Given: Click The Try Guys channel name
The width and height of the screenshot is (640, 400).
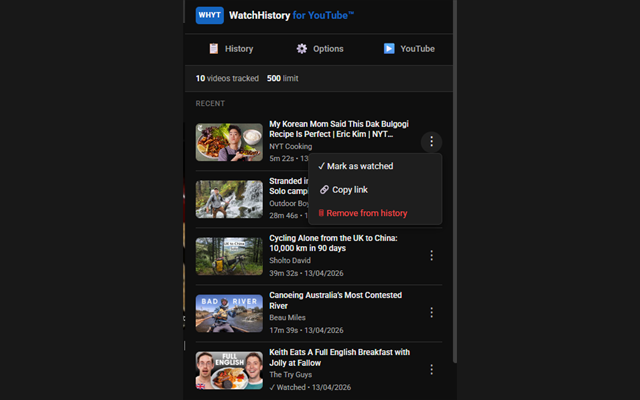Looking at the screenshot, I should click(x=290, y=375).
